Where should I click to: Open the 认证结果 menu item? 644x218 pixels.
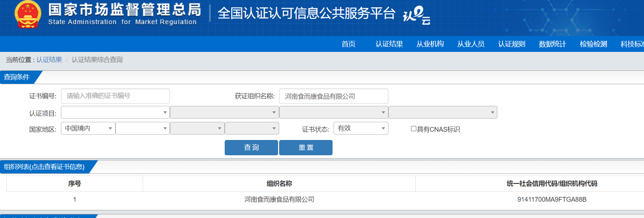pos(389,44)
